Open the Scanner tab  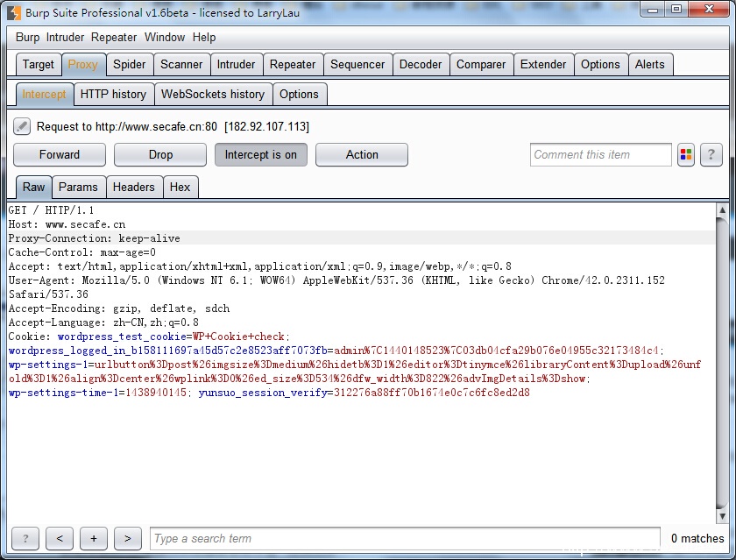pos(181,64)
